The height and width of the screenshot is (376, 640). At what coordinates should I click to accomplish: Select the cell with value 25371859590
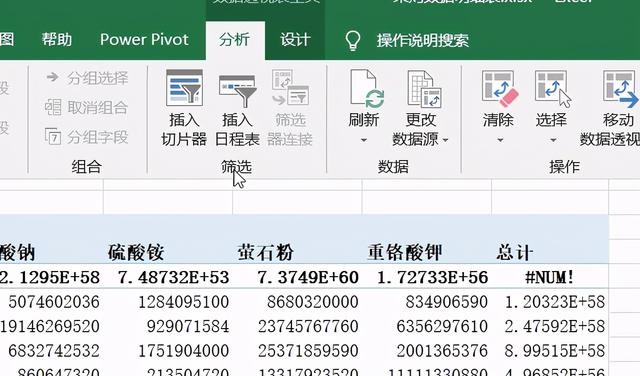[x=297, y=351]
